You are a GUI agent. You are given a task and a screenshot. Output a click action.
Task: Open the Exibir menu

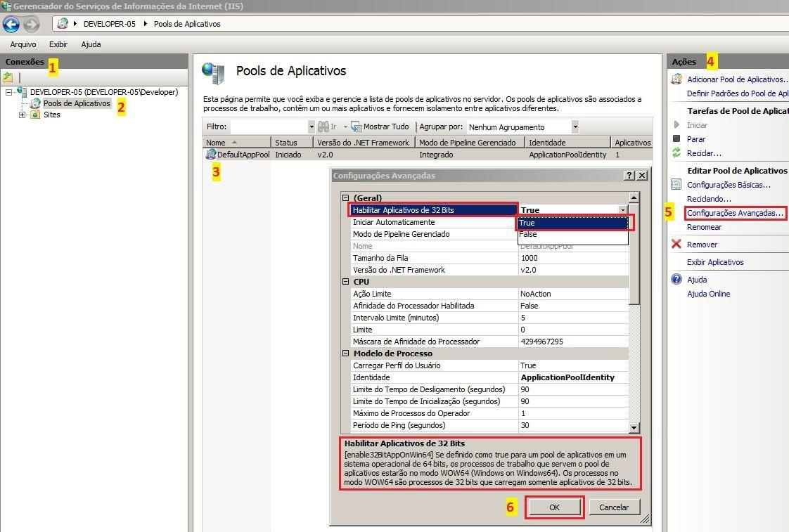tap(58, 44)
